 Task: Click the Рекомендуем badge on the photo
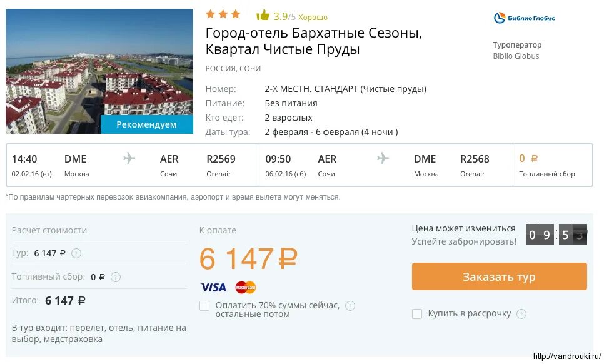click(x=147, y=124)
